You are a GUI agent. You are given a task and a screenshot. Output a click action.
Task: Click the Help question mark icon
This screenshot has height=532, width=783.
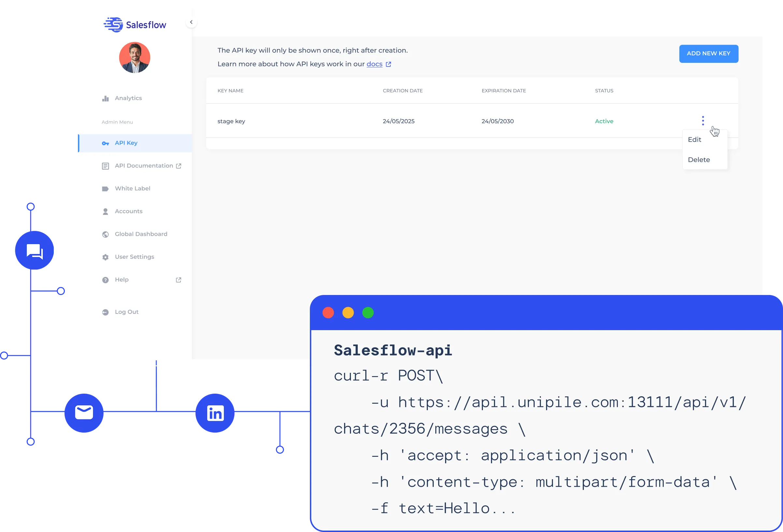[106, 280]
